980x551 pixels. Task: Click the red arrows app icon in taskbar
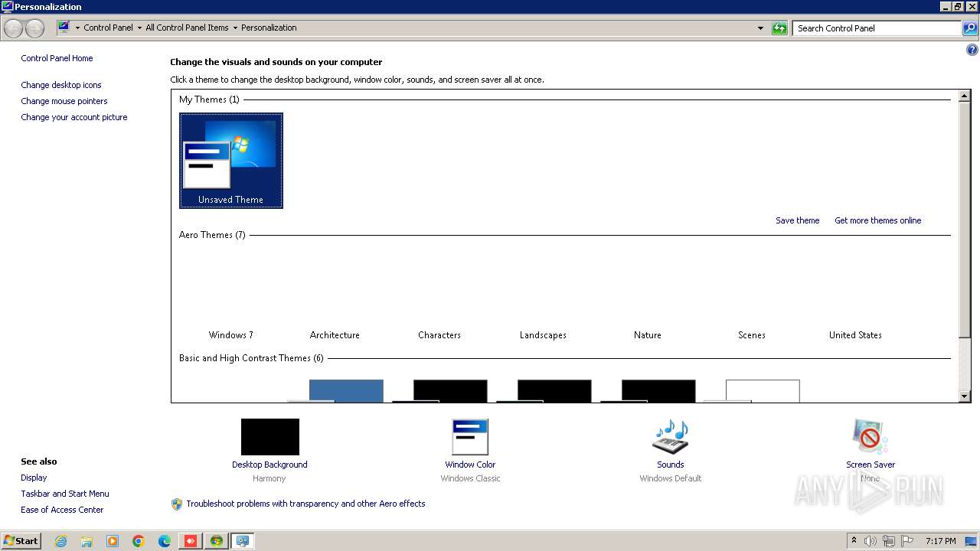(191, 541)
